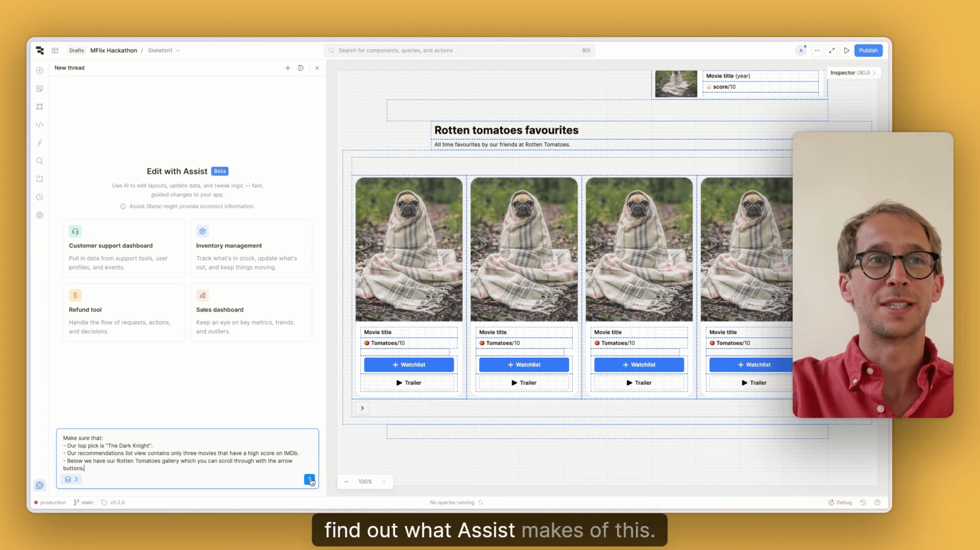Start a new thread with plus icon
The width and height of the screenshot is (980, 550).
tap(288, 68)
